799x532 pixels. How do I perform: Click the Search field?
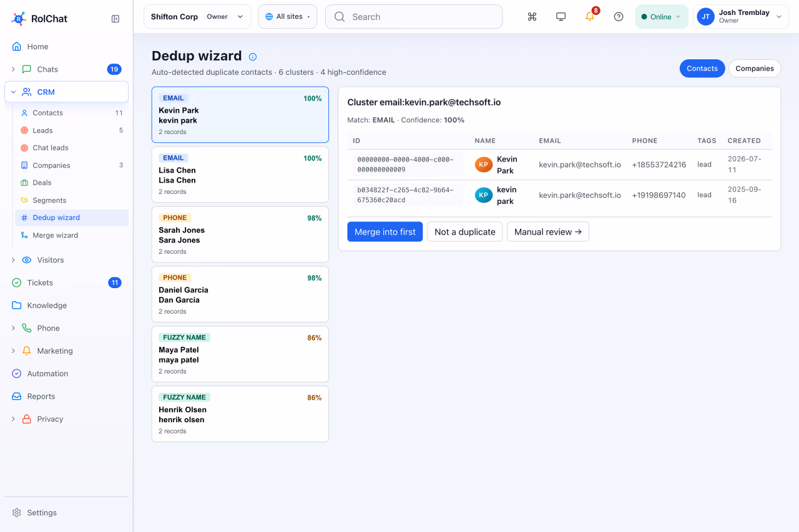(414, 17)
